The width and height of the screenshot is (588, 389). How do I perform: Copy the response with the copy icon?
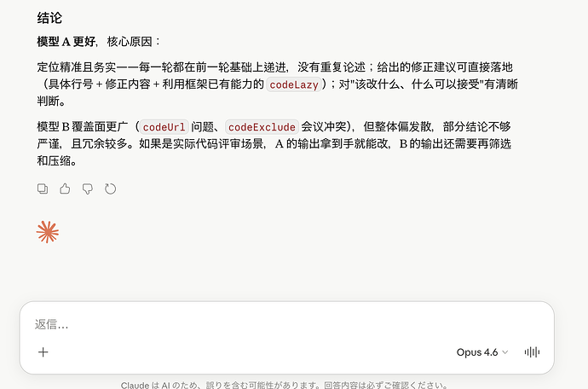[x=43, y=189]
